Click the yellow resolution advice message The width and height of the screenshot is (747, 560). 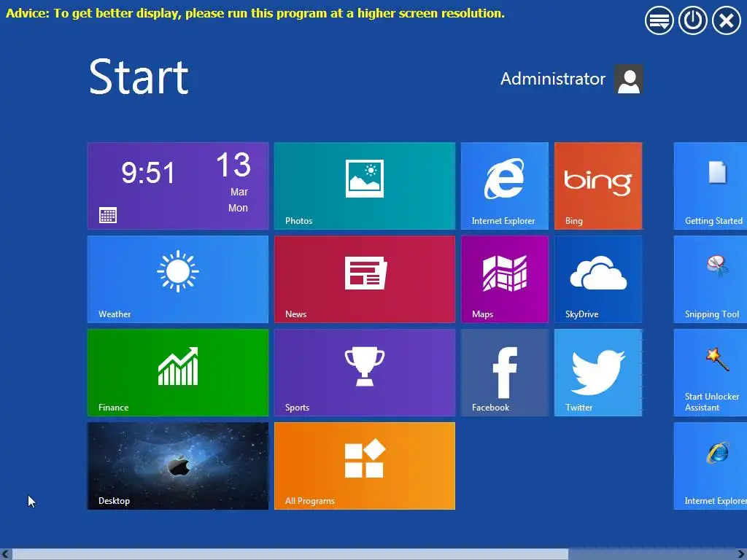tap(255, 13)
